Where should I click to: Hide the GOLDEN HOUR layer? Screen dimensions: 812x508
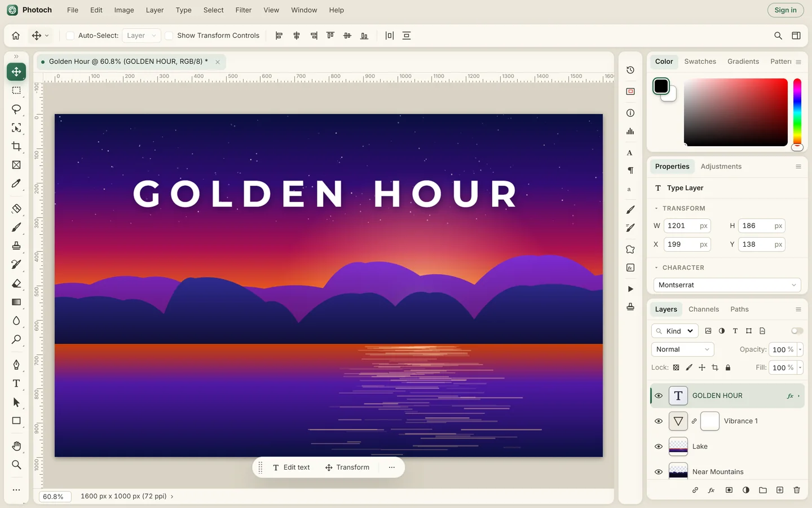pyautogui.click(x=659, y=396)
